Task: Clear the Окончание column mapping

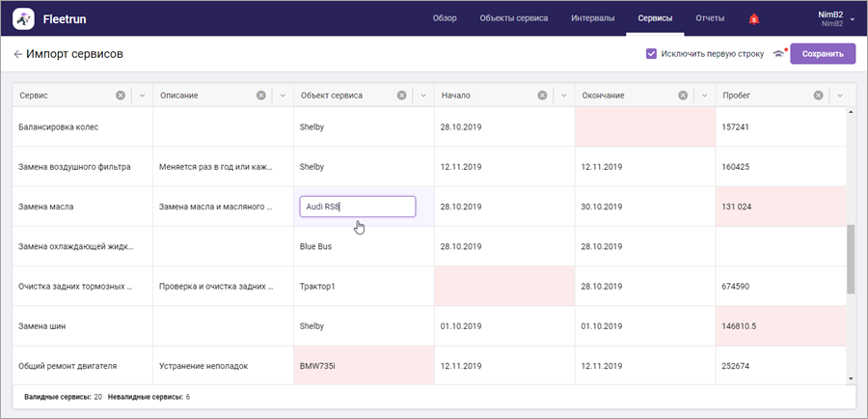Action: click(683, 96)
